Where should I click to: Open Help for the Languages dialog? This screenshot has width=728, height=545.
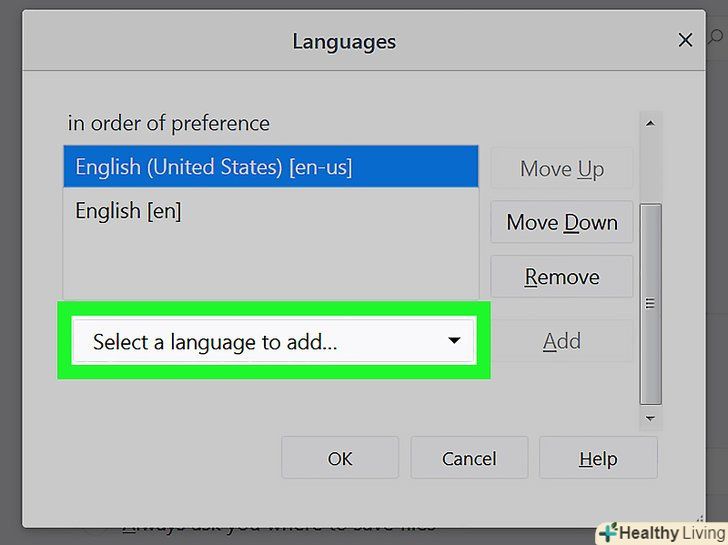pos(598,459)
